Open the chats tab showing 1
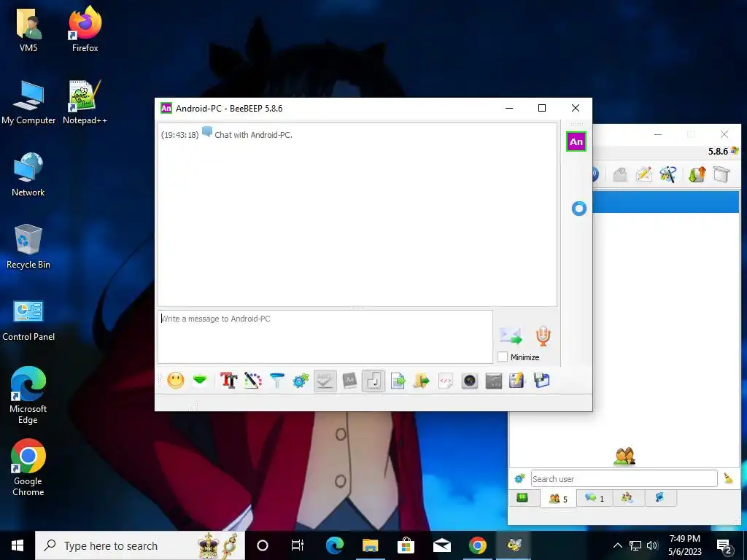 pyautogui.click(x=595, y=498)
